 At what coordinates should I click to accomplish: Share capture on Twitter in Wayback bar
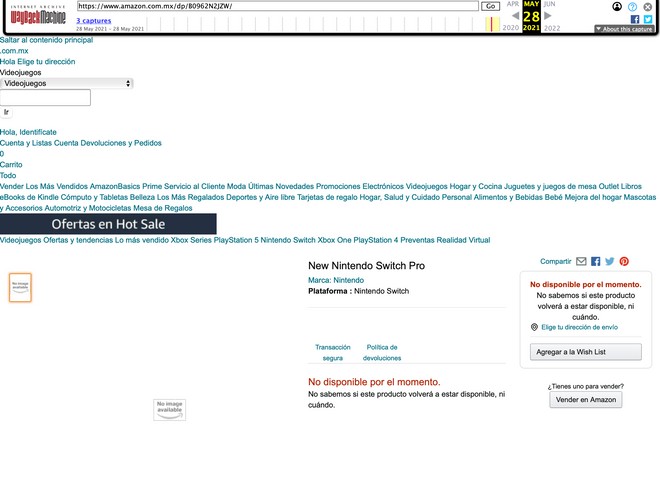[648, 19]
